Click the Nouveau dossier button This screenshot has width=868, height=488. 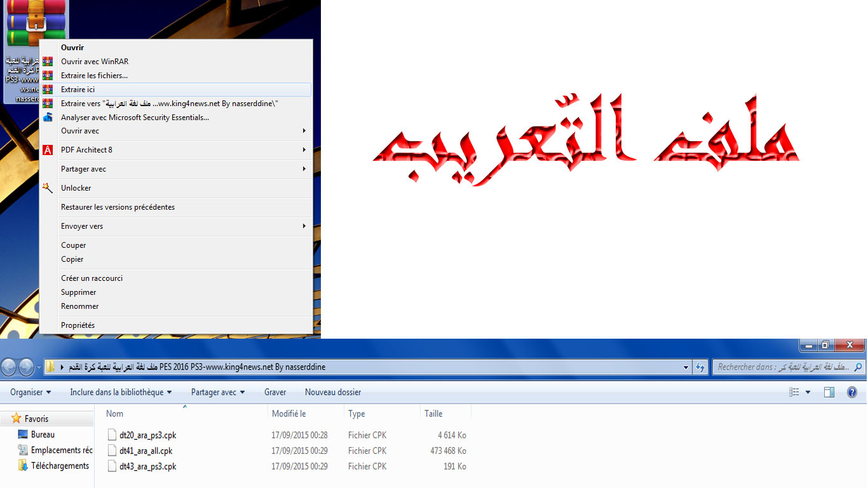[333, 393]
